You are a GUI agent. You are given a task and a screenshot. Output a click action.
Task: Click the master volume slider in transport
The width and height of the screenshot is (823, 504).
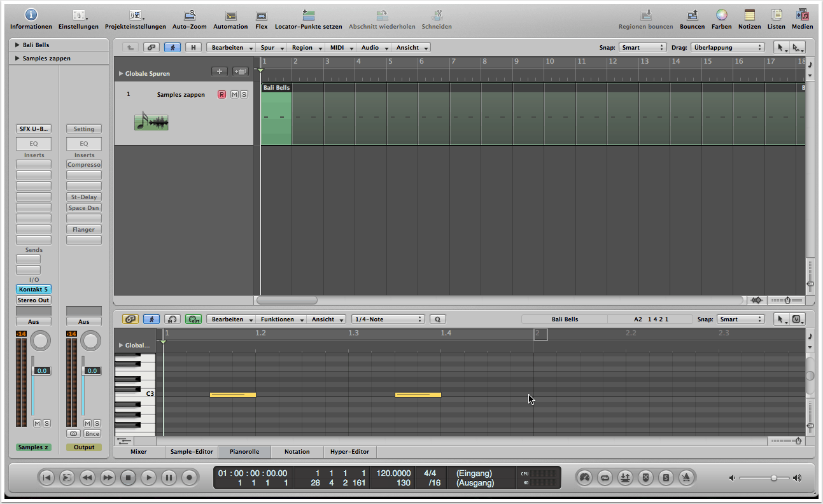773,478
